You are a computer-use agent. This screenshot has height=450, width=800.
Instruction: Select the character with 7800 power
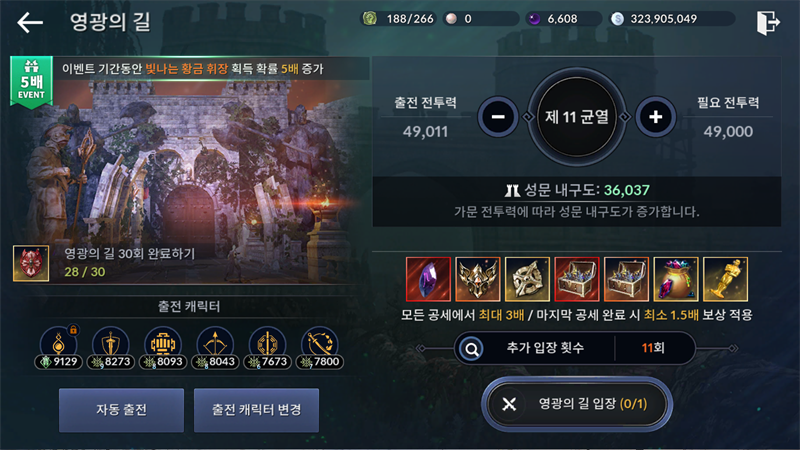(319, 348)
